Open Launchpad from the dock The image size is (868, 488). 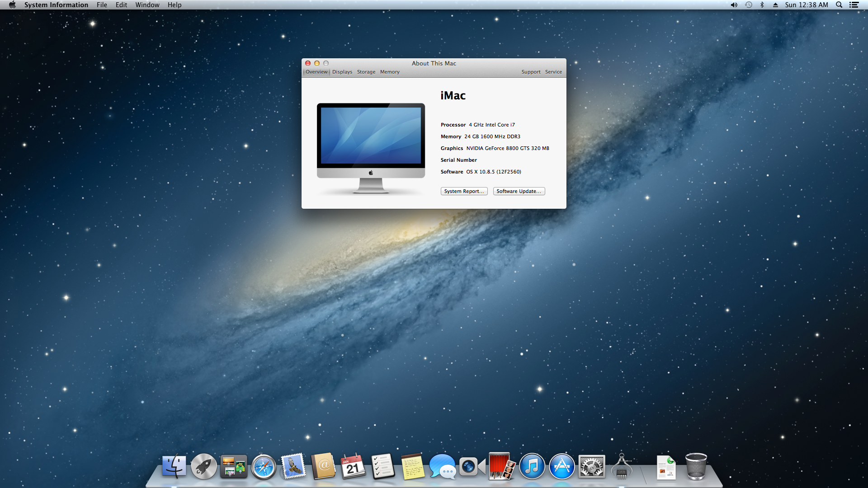203,466
